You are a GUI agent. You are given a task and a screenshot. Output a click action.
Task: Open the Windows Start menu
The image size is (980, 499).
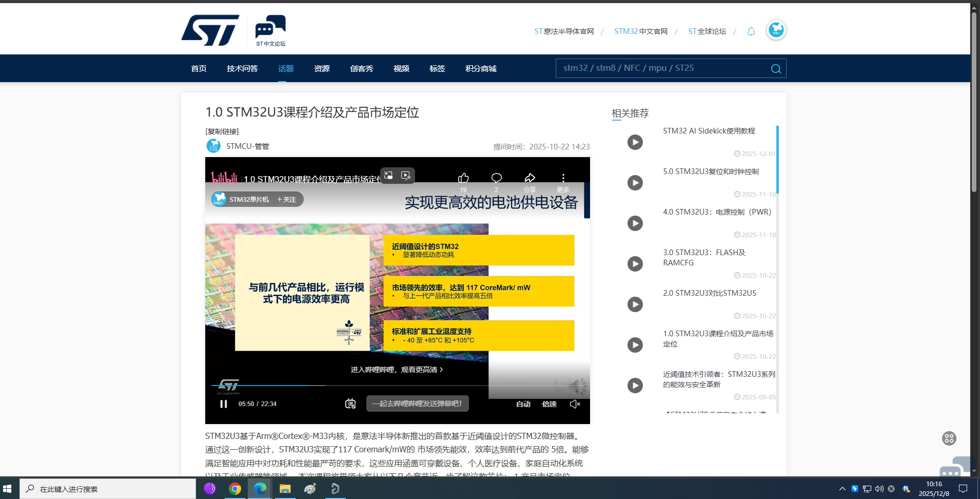7,489
